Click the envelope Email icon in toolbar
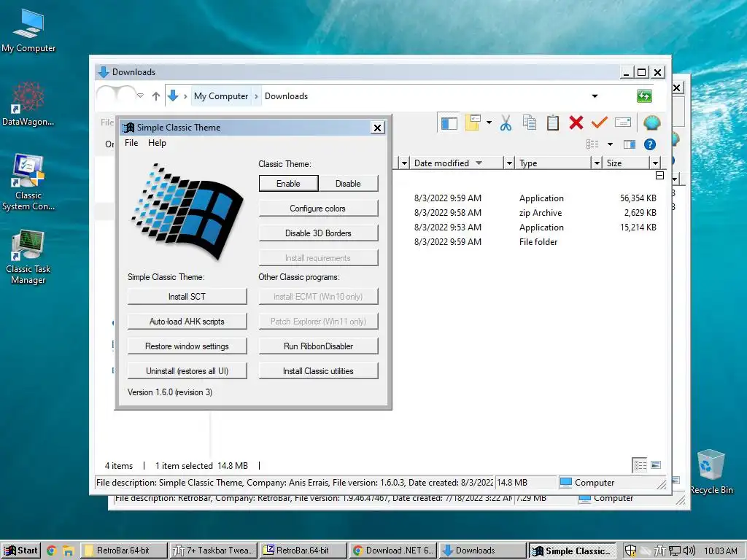747x560 pixels. tap(623, 122)
